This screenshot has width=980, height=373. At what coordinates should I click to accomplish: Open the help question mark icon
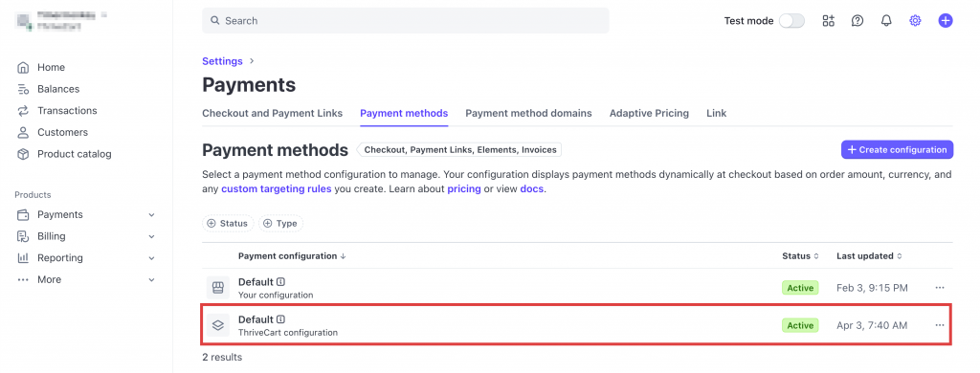857,21
